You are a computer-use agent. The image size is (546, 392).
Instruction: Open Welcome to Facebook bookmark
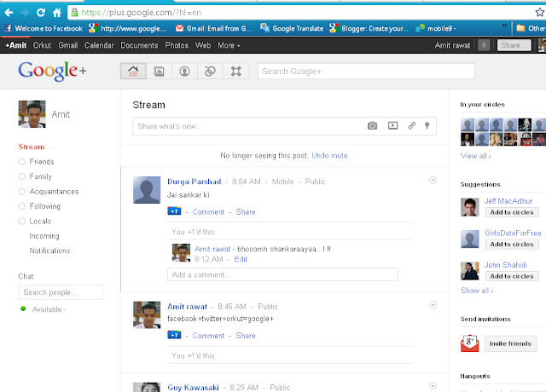pos(44,28)
